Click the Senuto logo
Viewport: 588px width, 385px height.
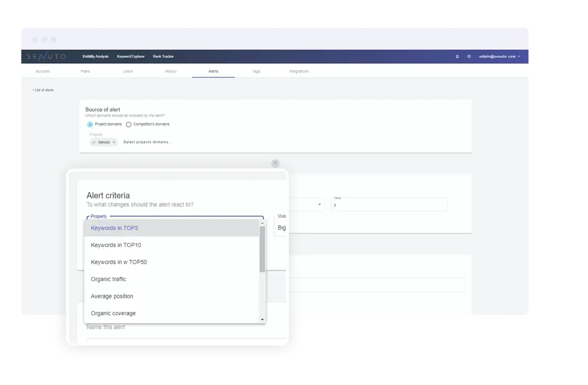click(46, 57)
